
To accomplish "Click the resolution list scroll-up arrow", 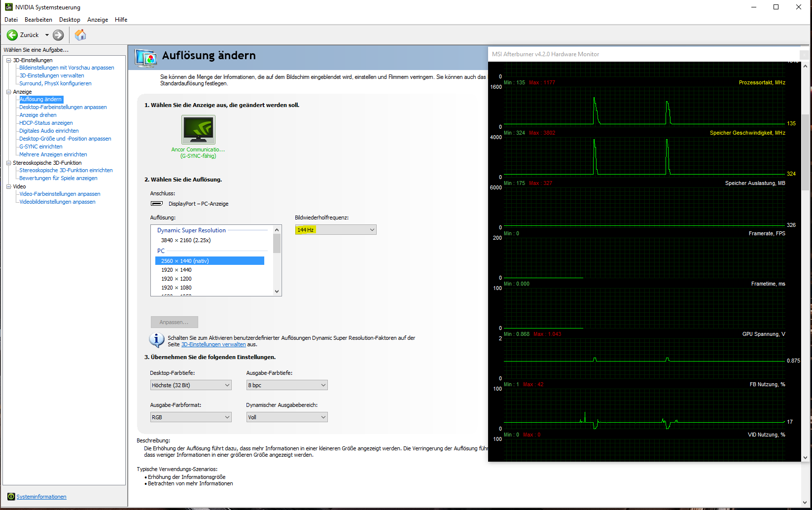I will click(x=277, y=230).
